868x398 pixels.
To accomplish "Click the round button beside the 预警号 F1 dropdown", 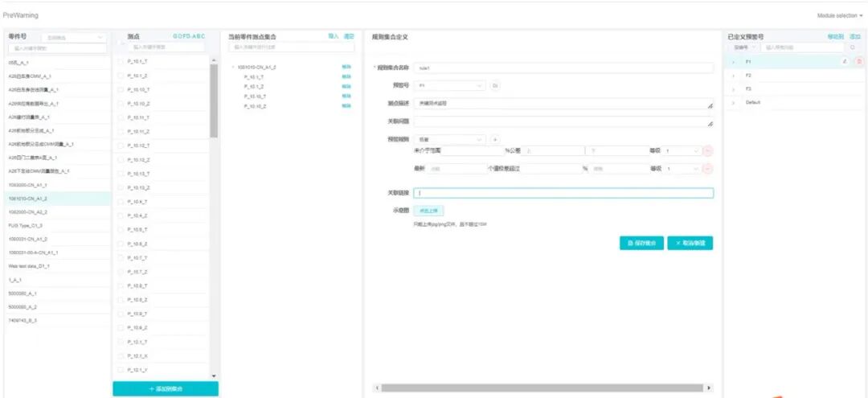I will coord(495,86).
